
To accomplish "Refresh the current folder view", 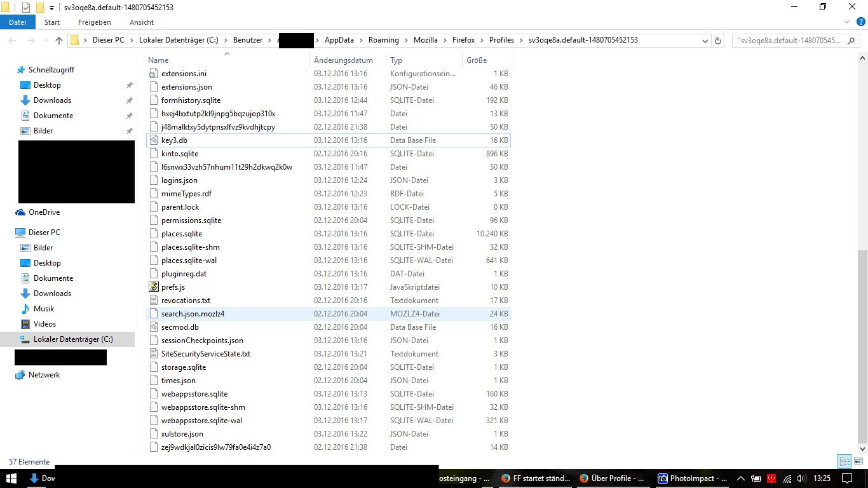I will click(718, 40).
